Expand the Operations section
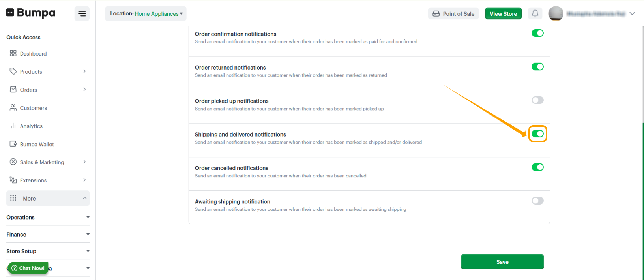Image resolution: width=644 pixels, height=280 pixels. (x=48, y=217)
